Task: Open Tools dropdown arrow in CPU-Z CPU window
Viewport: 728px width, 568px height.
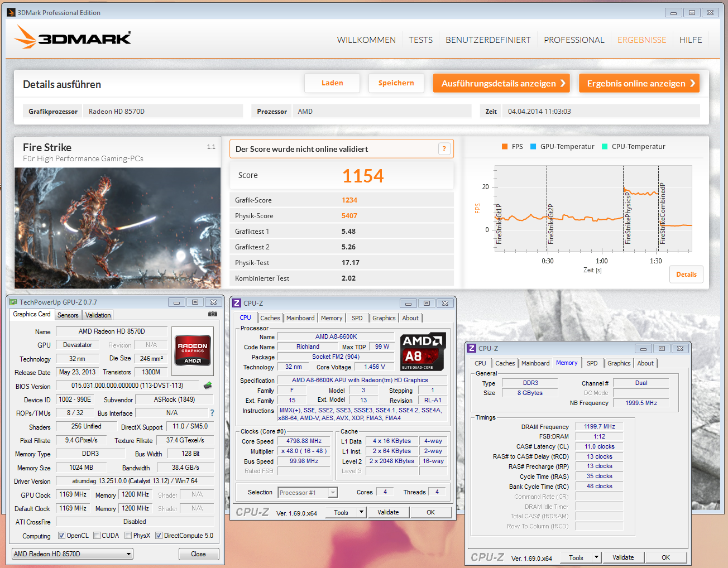Action: [361, 512]
